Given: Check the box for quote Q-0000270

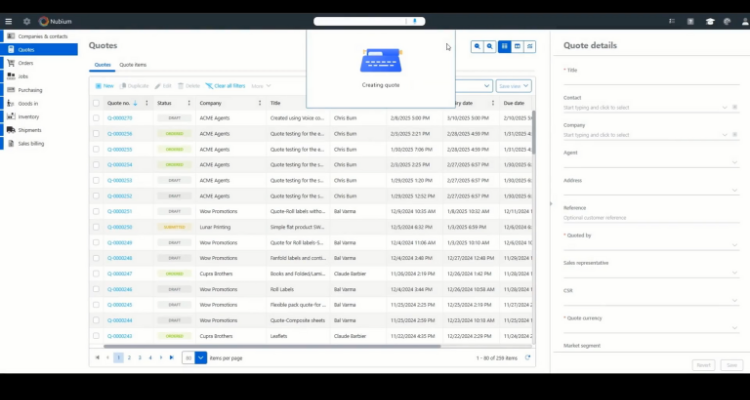Looking at the screenshot, I should click(96, 118).
